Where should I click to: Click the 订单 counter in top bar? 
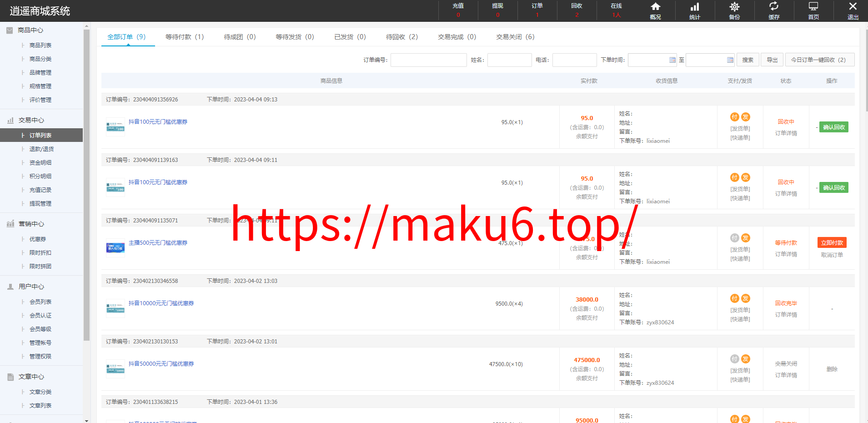537,10
